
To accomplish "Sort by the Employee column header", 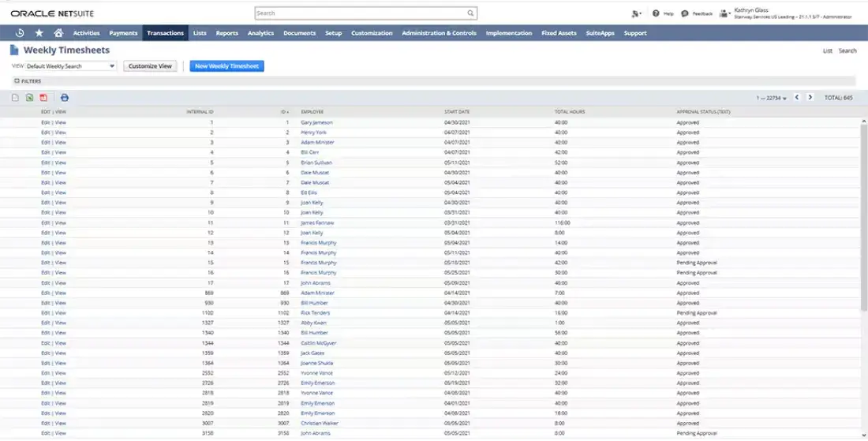I will (312, 112).
